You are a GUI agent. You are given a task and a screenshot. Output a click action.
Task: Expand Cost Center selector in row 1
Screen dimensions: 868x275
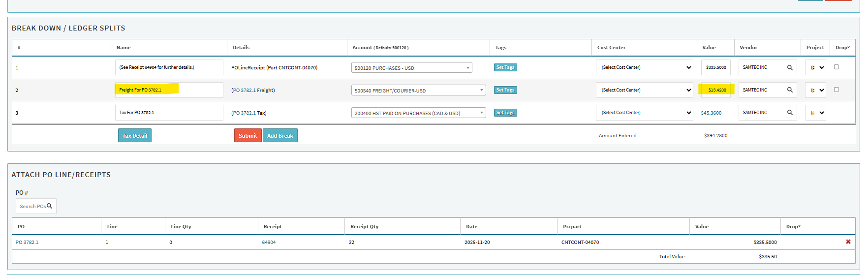coord(644,67)
